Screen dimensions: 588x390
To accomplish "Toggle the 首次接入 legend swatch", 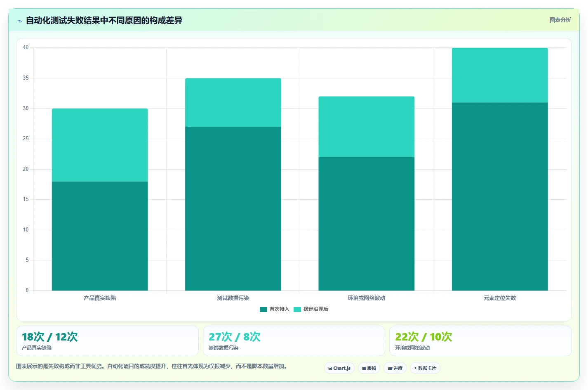I will point(263,310).
